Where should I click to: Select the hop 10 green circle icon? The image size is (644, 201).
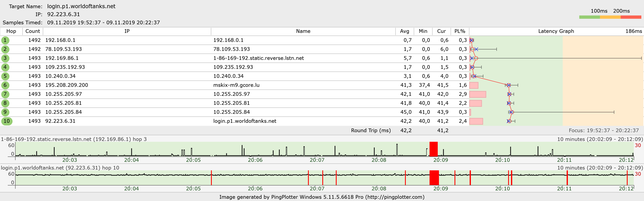pos(7,121)
